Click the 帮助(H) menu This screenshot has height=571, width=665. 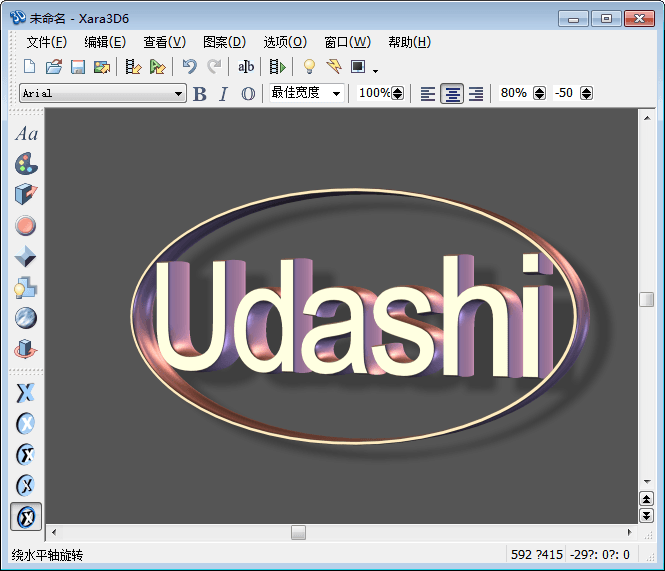click(409, 42)
